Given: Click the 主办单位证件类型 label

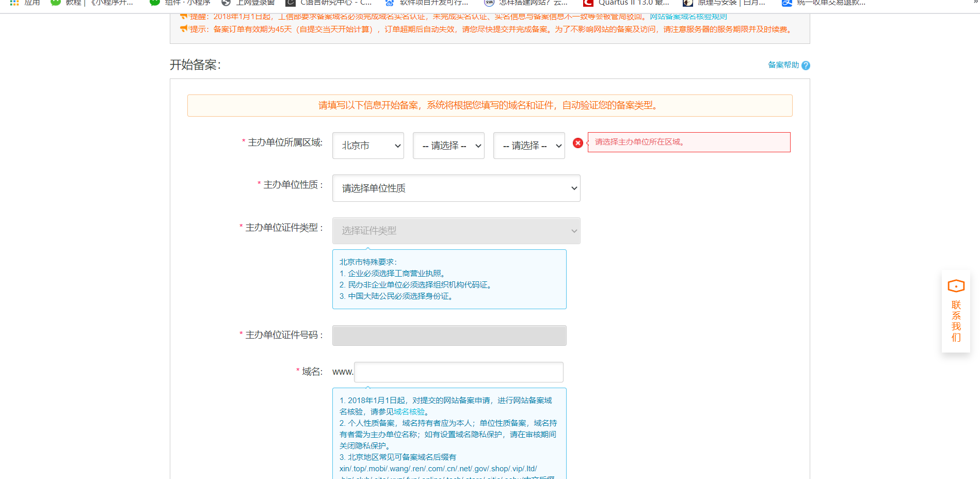Looking at the screenshot, I should pos(284,228).
